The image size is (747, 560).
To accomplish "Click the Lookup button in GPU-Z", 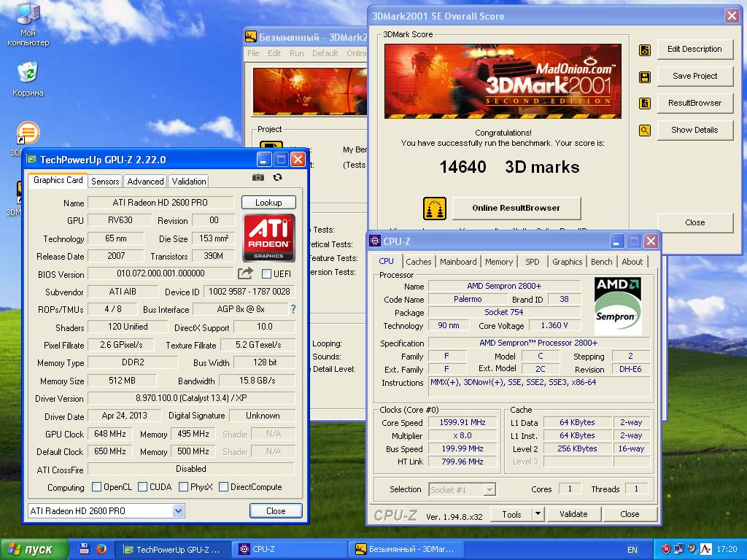I will (268, 203).
